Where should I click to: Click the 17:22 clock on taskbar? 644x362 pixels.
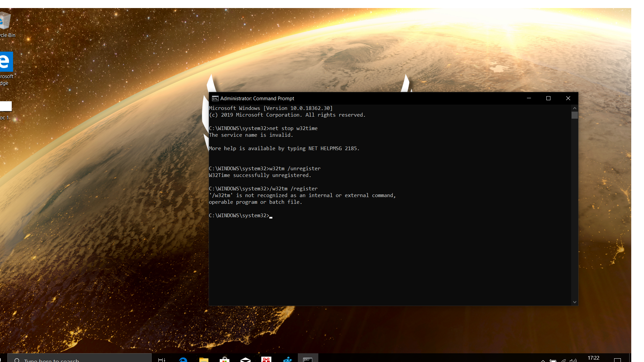[593, 358]
